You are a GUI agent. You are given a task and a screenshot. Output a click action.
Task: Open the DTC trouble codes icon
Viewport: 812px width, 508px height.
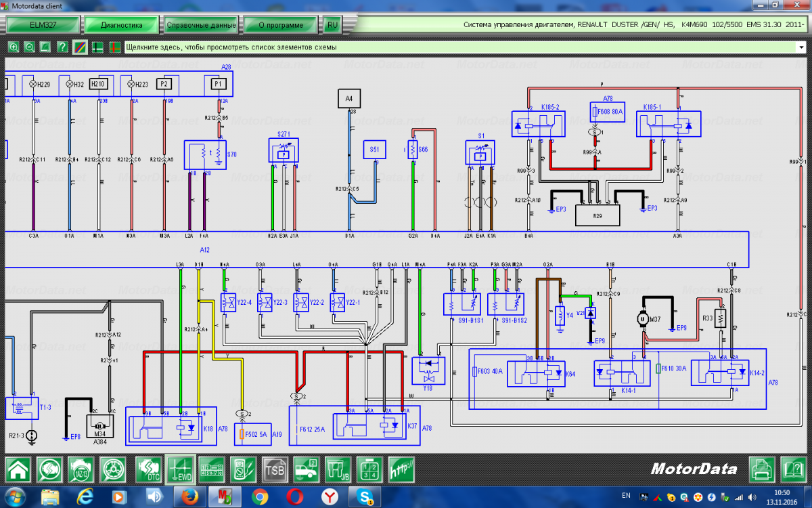coord(148,468)
